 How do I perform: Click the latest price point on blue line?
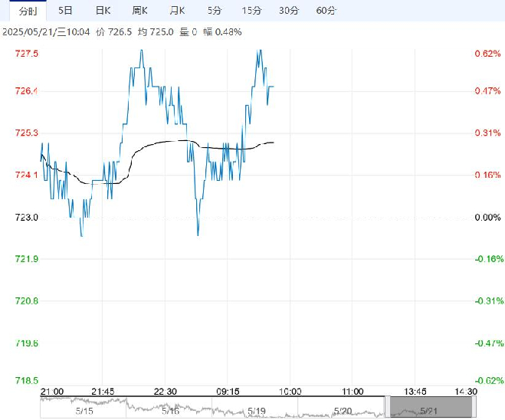pyautogui.click(x=274, y=87)
